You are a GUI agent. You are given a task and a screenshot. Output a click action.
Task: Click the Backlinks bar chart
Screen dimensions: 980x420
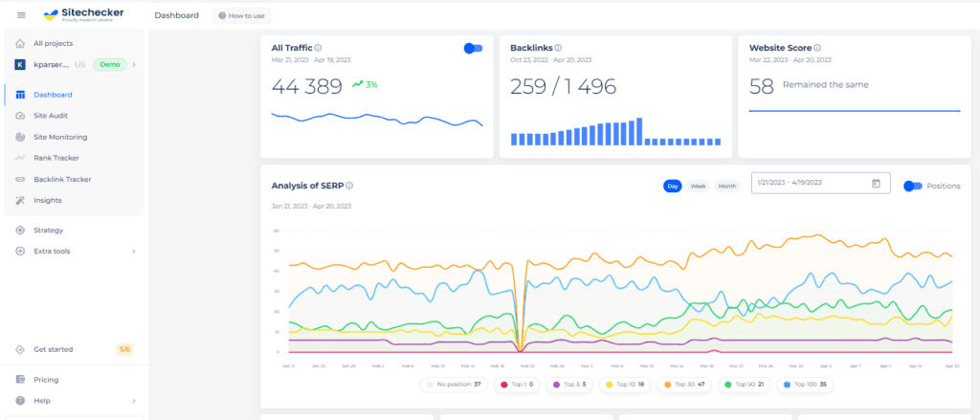coord(615,132)
